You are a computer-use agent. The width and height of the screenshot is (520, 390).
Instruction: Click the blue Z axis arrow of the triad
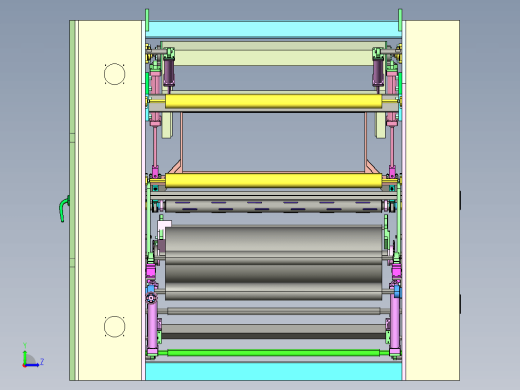coord(33,365)
